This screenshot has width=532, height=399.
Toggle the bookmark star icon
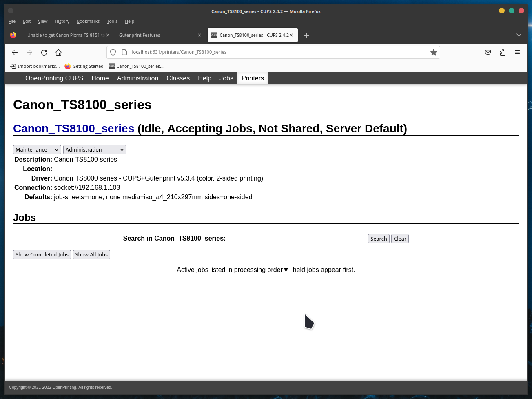pos(434,52)
